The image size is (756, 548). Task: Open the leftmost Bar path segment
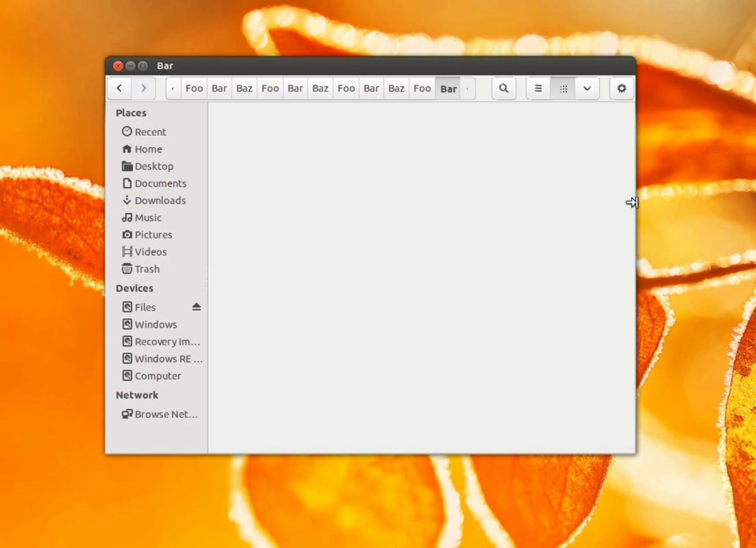219,88
